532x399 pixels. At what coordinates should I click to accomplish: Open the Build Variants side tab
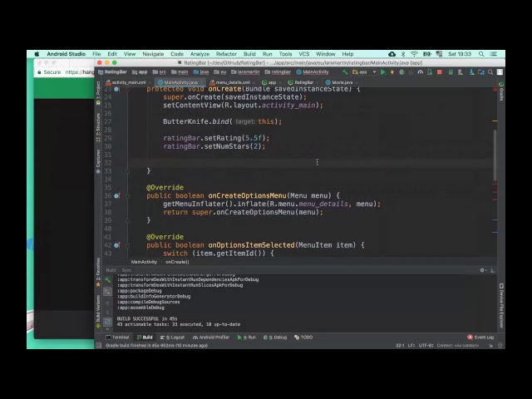click(98, 312)
